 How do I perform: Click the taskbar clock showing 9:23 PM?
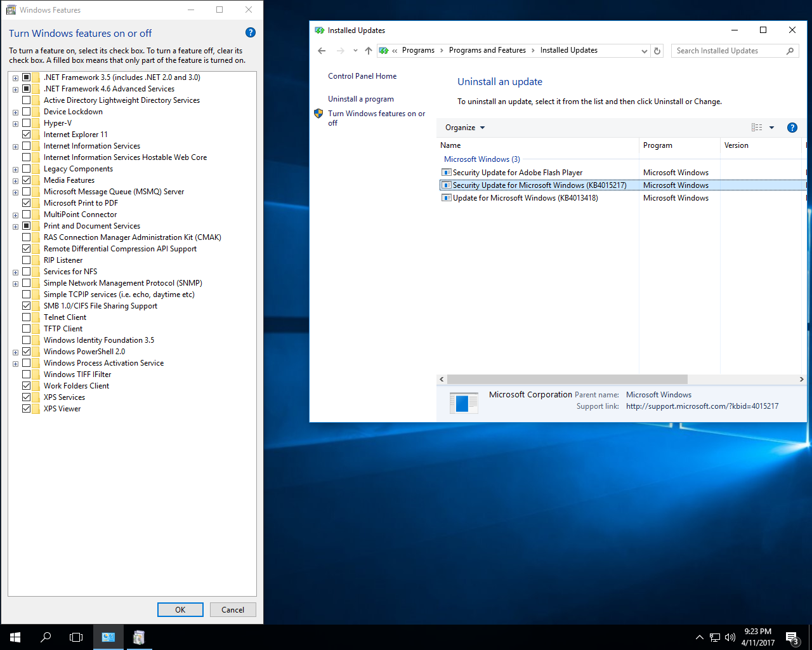click(x=757, y=637)
